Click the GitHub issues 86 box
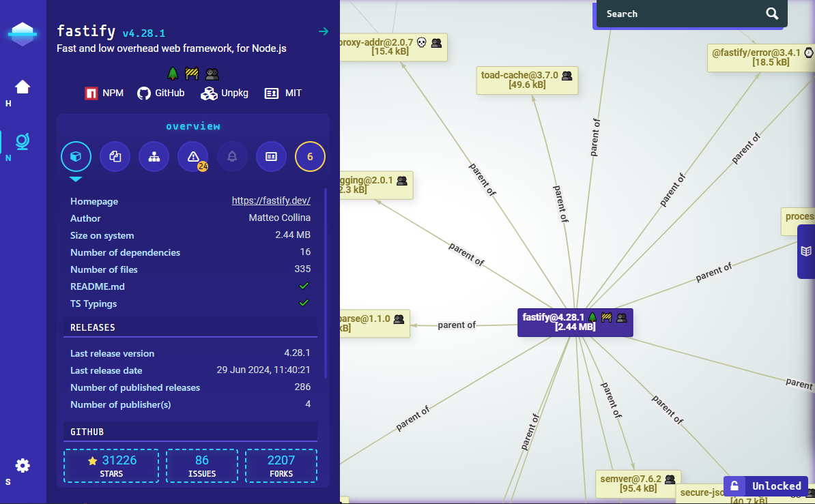This screenshot has height=504, width=815. tap(201, 466)
